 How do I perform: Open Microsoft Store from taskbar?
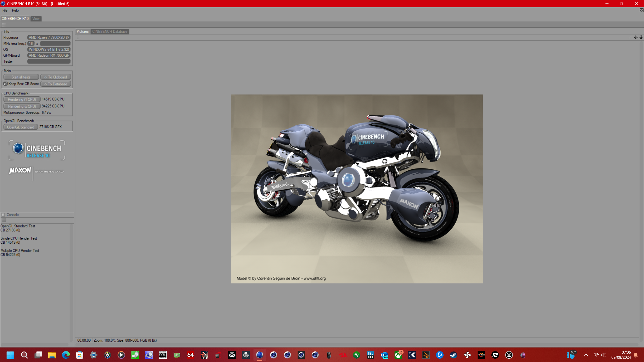pyautogui.click(x=80, y=355)
